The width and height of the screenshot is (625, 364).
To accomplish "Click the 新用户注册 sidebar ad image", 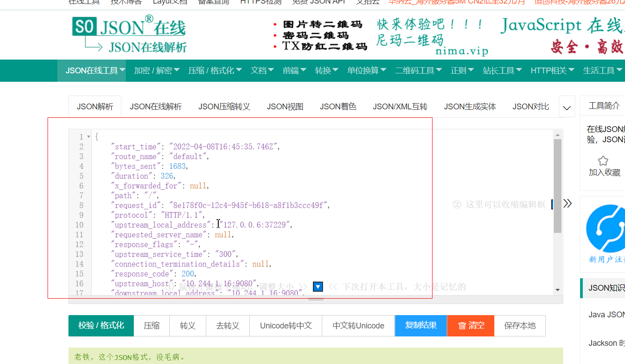I will pyautogui.click(x=605, y=234).
